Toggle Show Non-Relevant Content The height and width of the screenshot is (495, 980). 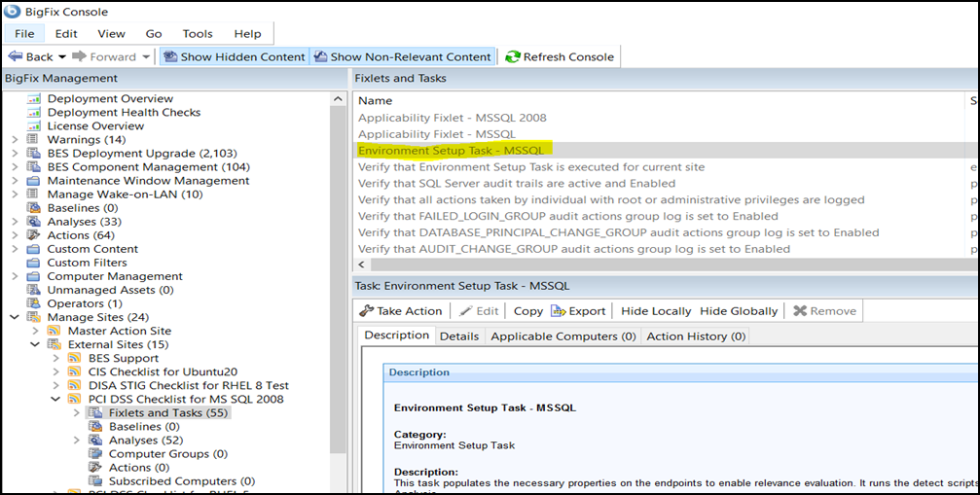(403, 56)
